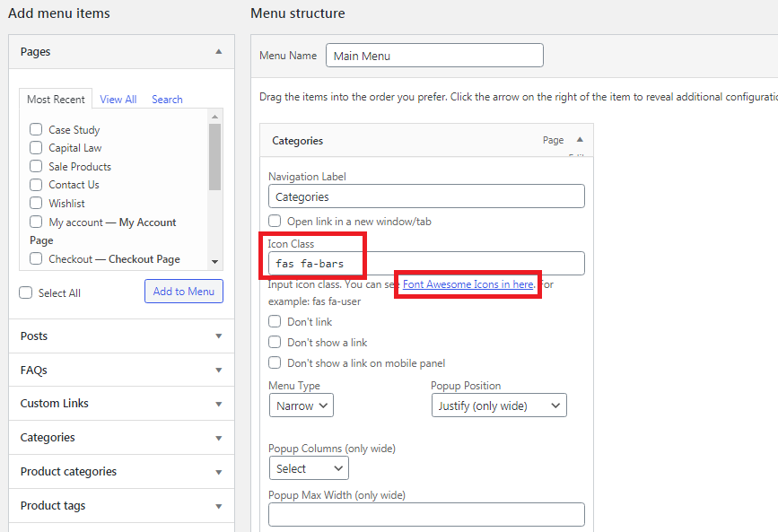This screenshot has width=778, height=532.
Task: Collapse the Pages panel arrow
Action: click(218, 52)
